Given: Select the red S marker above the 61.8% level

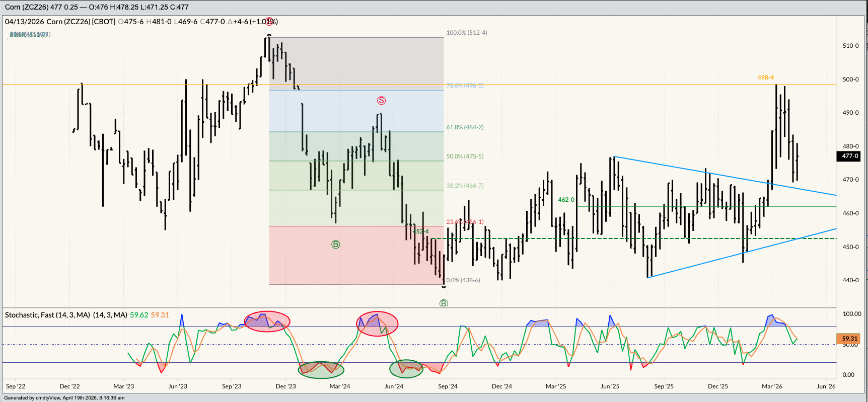Looking at the screenshot, I should coord(381,101).
